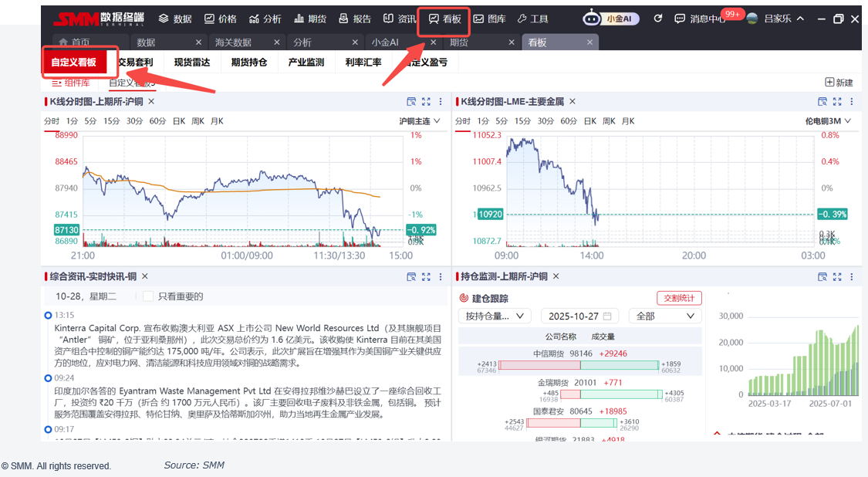Close the 持仓监测-上期所-沪铜 widget
Viewport: 868px width, 477px height.
(x=556, y=276)
